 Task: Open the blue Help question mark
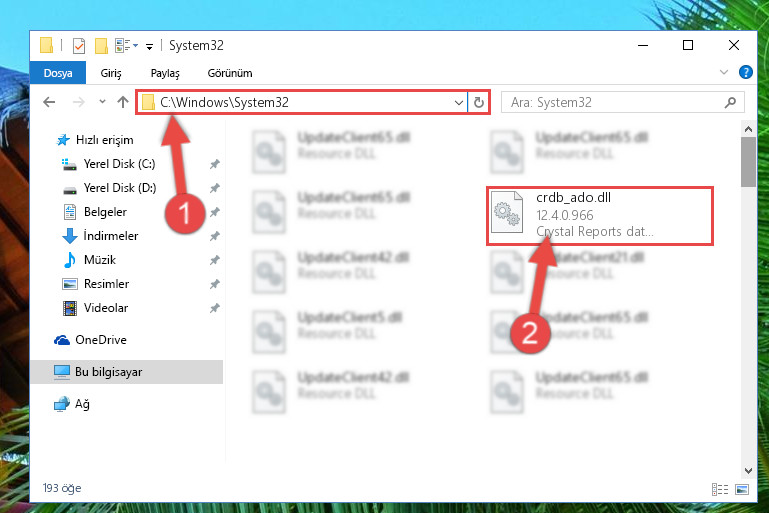(745, 73)
